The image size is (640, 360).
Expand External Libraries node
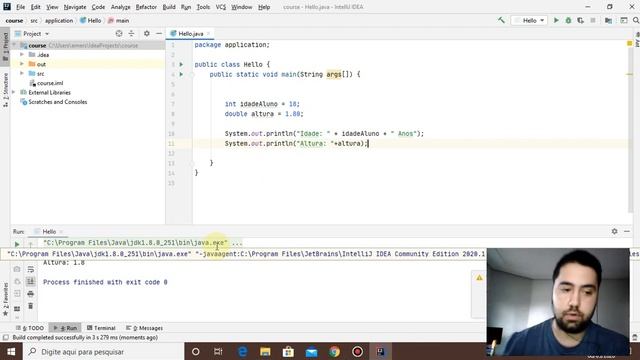14,92
